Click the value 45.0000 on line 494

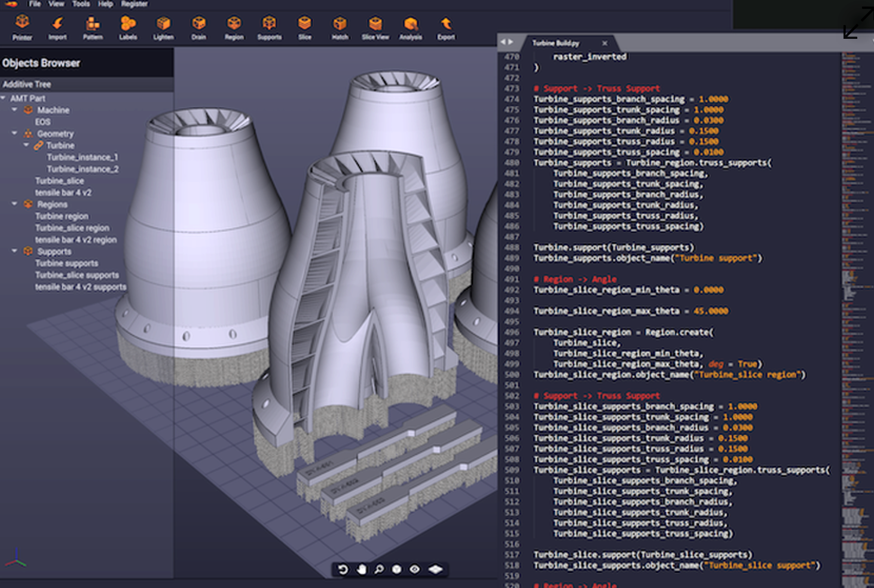tap(711, 311)
